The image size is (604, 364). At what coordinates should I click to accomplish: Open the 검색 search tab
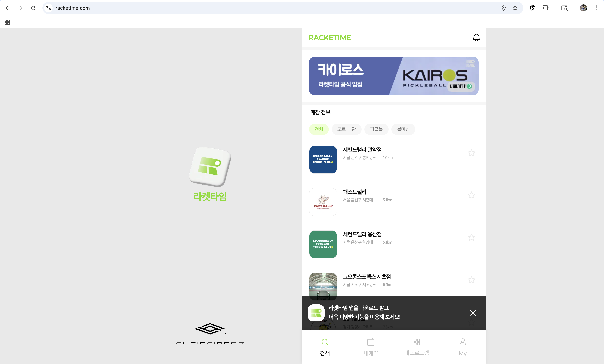325,347
